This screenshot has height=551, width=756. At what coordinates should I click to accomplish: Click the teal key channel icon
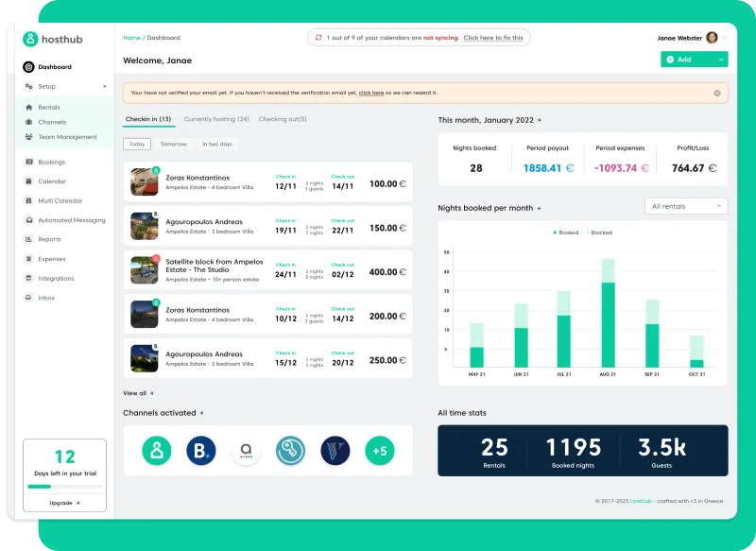(290, 451)
